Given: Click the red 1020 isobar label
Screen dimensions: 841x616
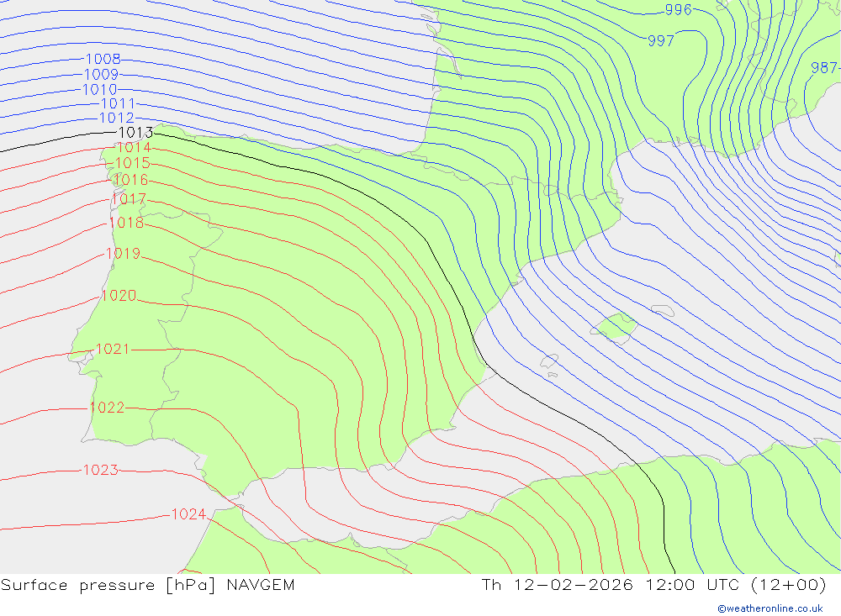Looking at the screenshot, I should pos(119,295).
